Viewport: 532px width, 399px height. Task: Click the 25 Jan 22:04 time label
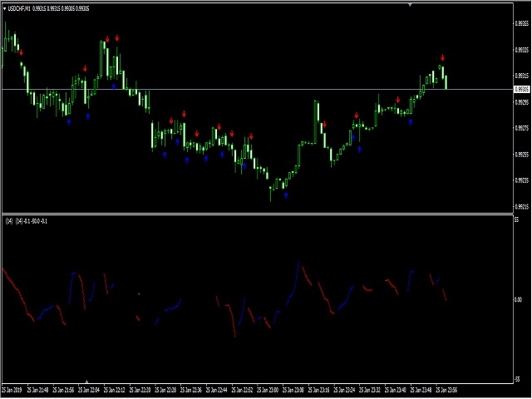89,390
